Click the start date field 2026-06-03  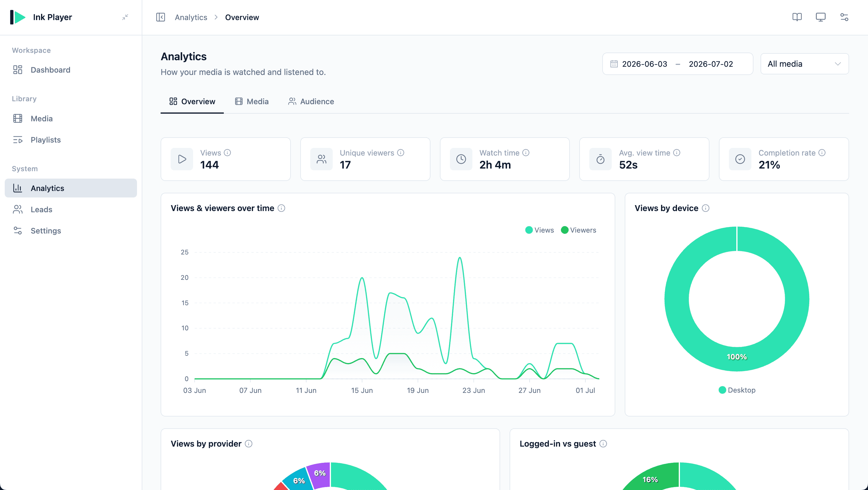(644, 64)
